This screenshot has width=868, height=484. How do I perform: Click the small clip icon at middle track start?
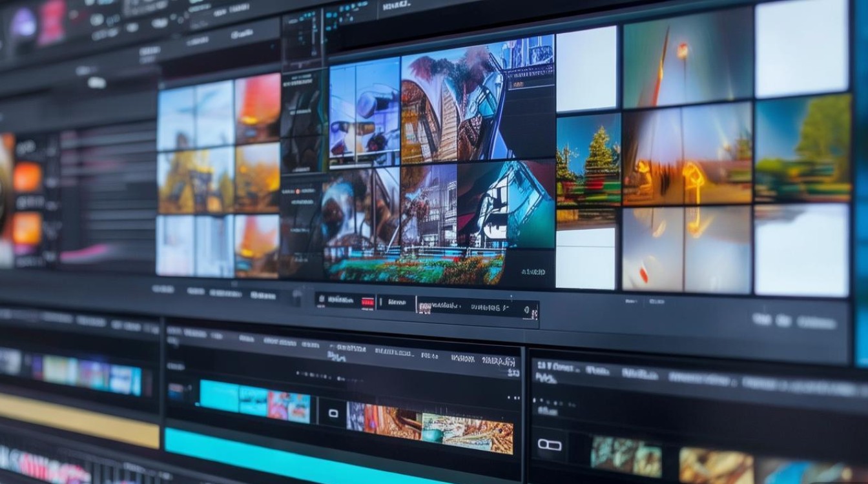[x=176, y=391]
